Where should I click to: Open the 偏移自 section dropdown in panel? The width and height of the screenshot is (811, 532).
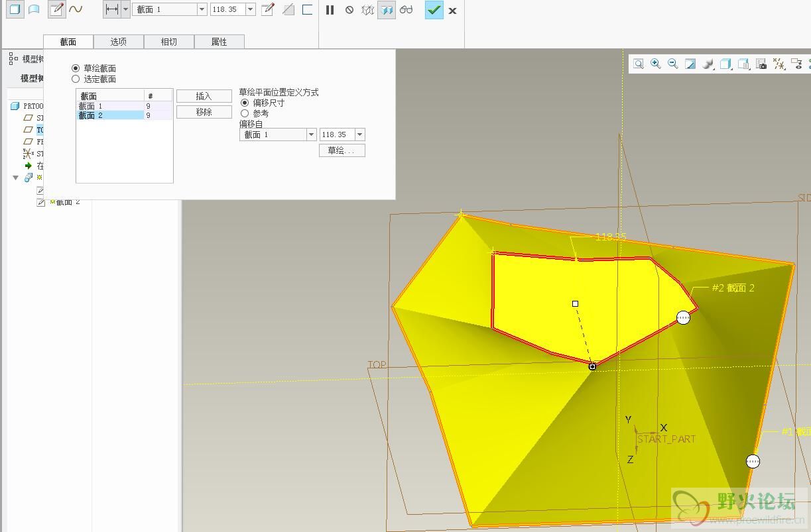point(311,134)
